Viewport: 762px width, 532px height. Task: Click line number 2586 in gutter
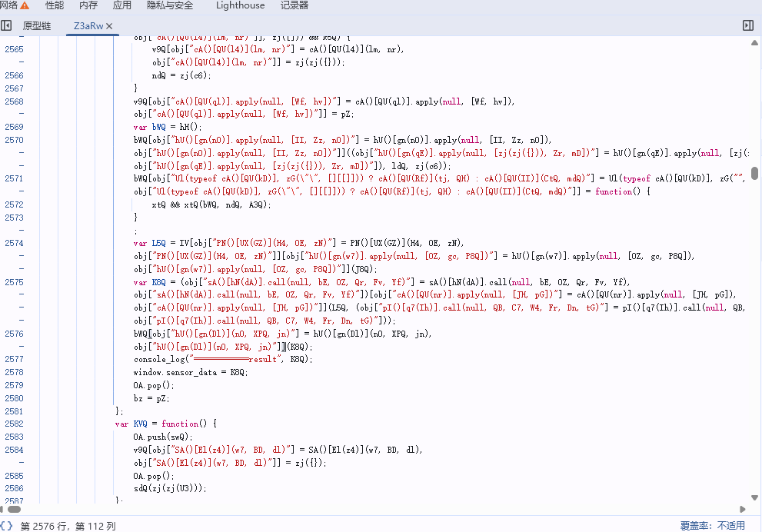pos(14,488)
